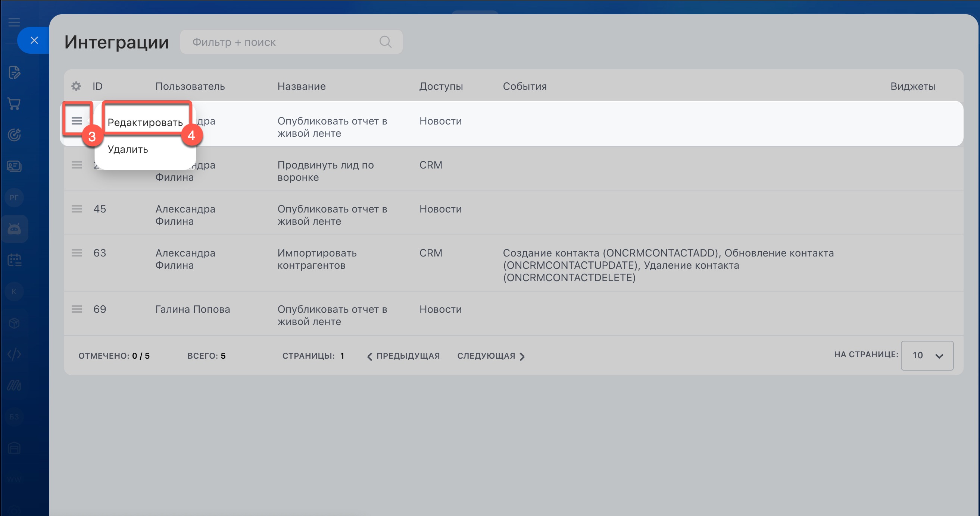This screenshot has height=516, width=980.
Task: Go to Предыдущая page
Action: pyautogui.click(x=403, y=356)
